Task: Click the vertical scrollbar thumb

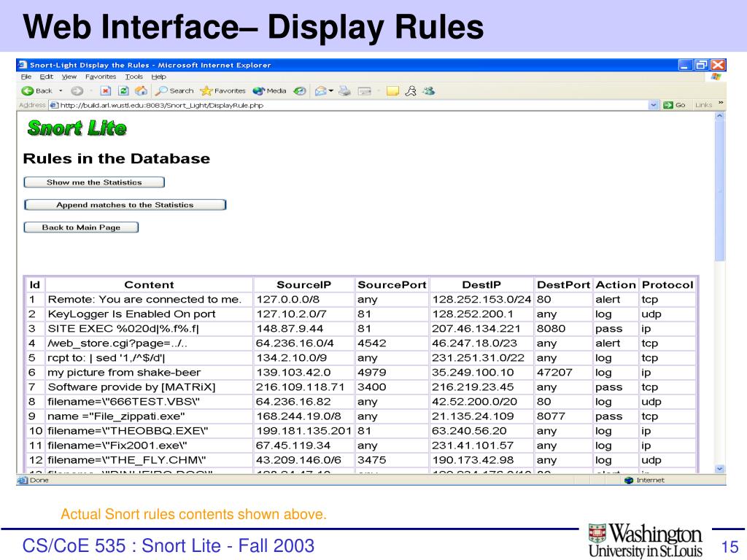Action: pos(720,190)
